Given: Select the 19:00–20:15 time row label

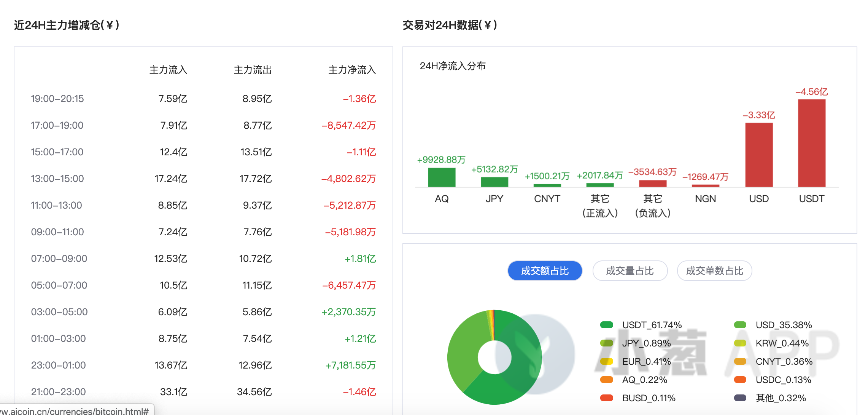Looking at the screenshot, I should (57, 99).
